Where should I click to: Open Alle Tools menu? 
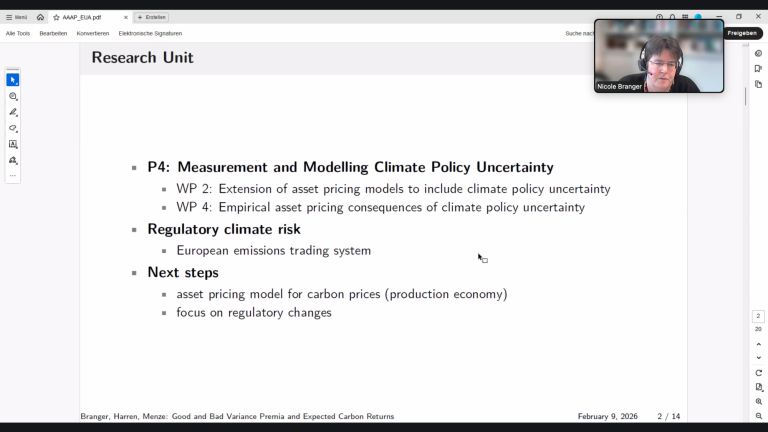point(18,33)
